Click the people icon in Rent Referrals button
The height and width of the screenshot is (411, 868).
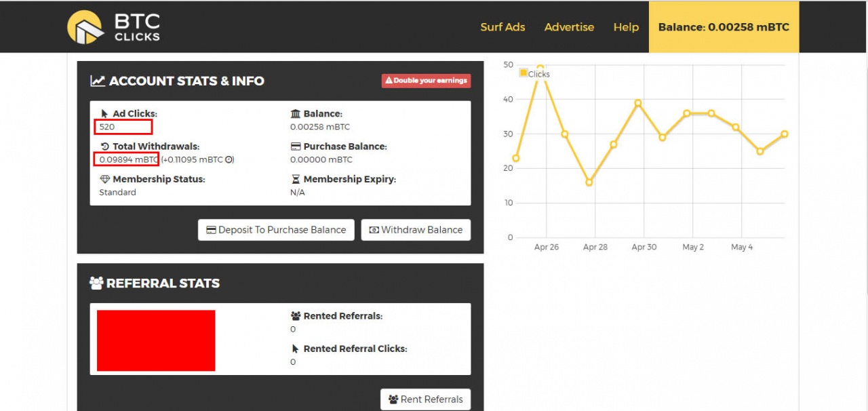coord(393,399)
